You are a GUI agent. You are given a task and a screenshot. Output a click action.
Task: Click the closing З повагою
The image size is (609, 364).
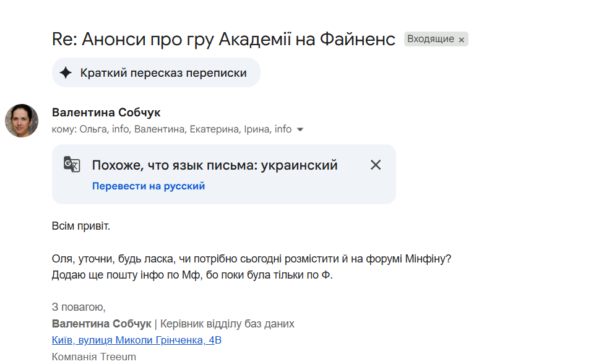[x=79, y=307]
